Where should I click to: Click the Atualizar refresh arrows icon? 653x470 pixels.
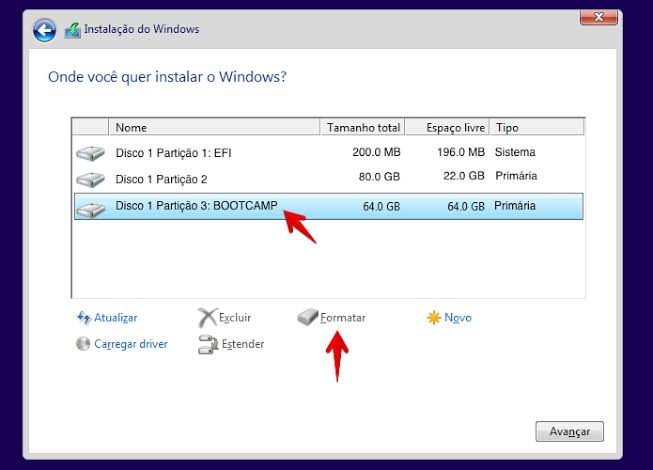click(84, 318)
